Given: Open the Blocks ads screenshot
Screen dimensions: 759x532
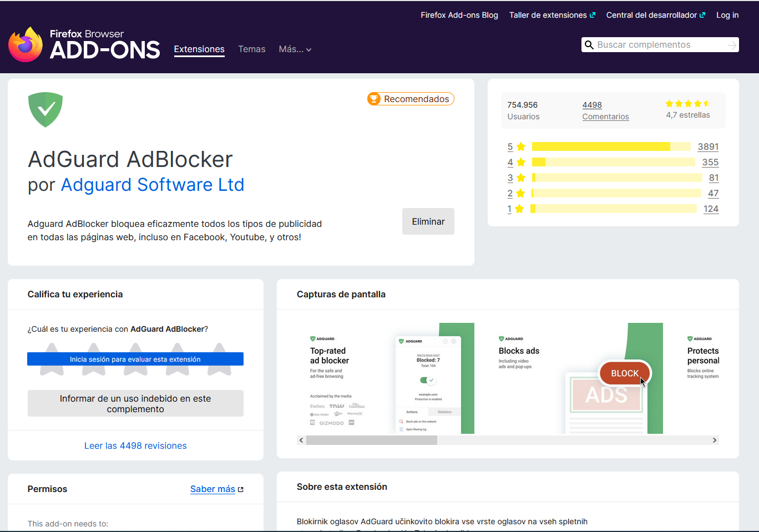Looking at the screenshot, I should click(574, 378).
